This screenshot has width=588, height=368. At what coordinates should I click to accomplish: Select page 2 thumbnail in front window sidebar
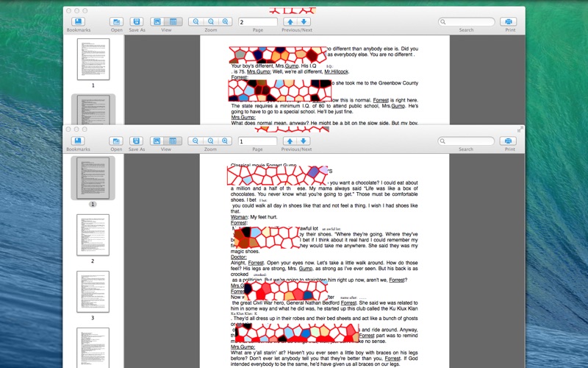point(93,235)
